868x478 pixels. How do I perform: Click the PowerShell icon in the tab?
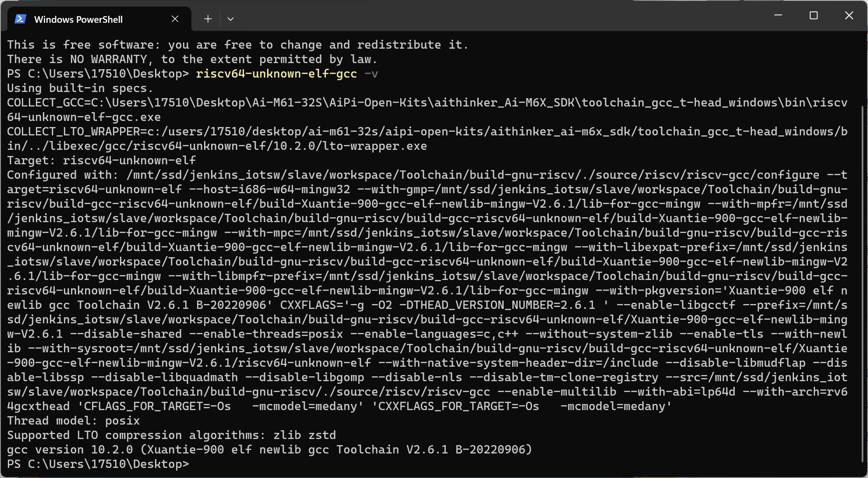point(20,19)
